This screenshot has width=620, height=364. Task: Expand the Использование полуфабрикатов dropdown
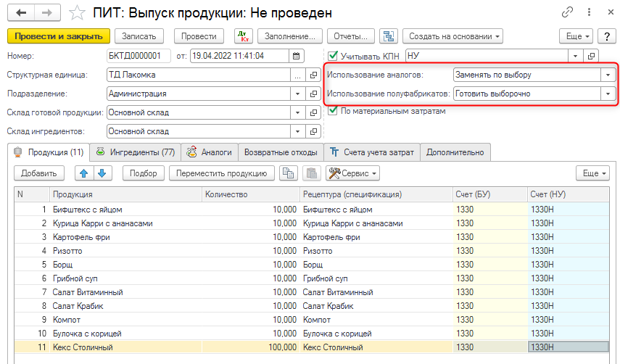click(607, 94)
